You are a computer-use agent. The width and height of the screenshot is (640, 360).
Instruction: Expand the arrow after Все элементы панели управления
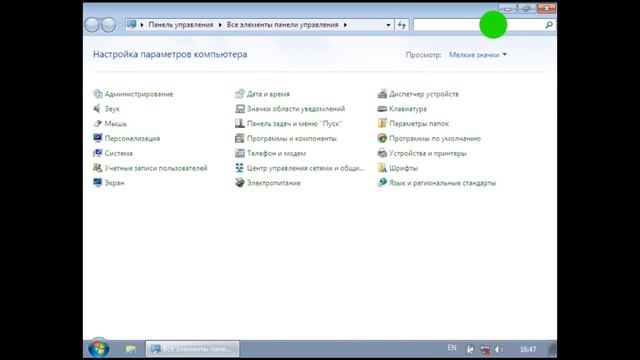345,25
